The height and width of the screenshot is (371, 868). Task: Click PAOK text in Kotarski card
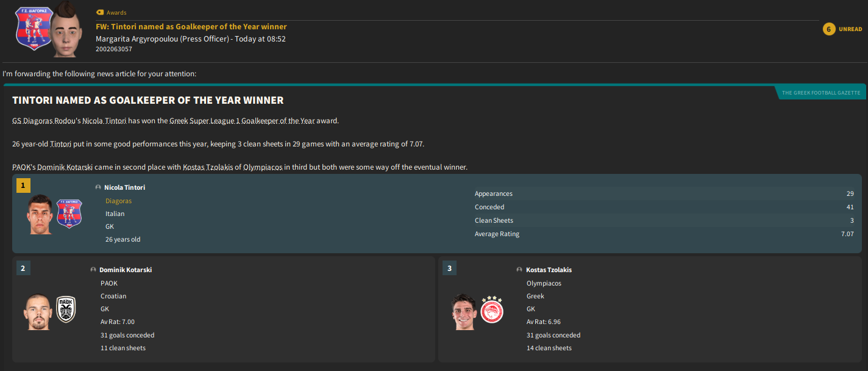pyautogui.click(x=109, y=283)
